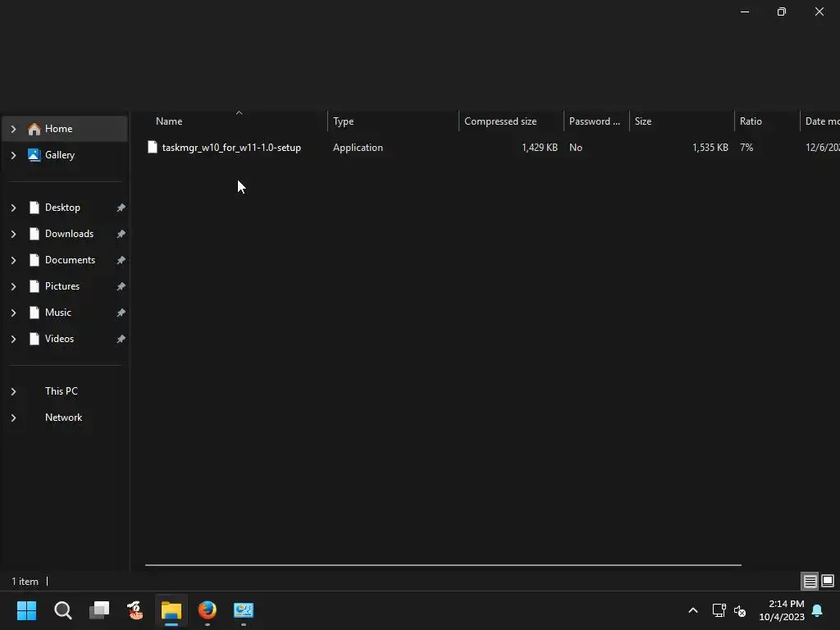
Task: Expand the This PC tree node chevron
Action: click(13, 391)
